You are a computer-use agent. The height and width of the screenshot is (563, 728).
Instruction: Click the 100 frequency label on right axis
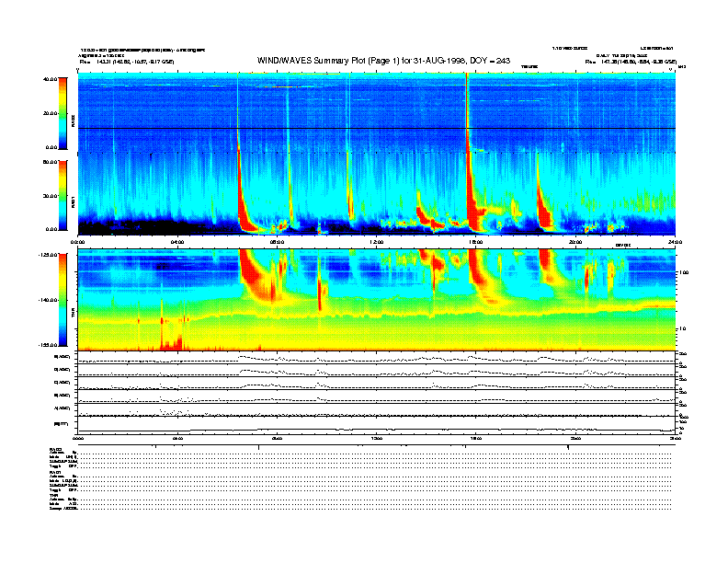pos(684,273)
